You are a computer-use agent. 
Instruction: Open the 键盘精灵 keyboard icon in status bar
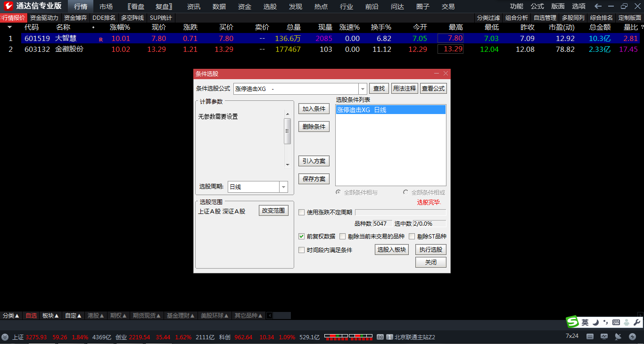(x=590, y=336)
